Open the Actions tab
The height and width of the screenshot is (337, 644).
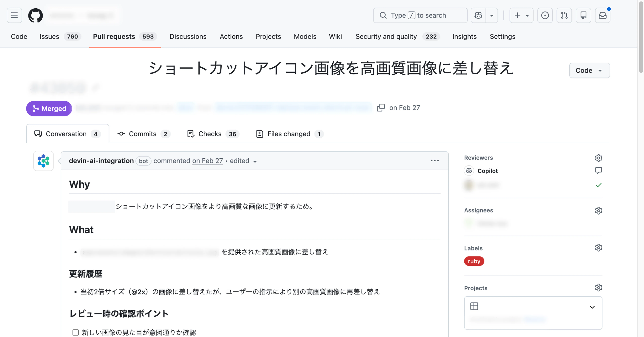click(231, 36)
